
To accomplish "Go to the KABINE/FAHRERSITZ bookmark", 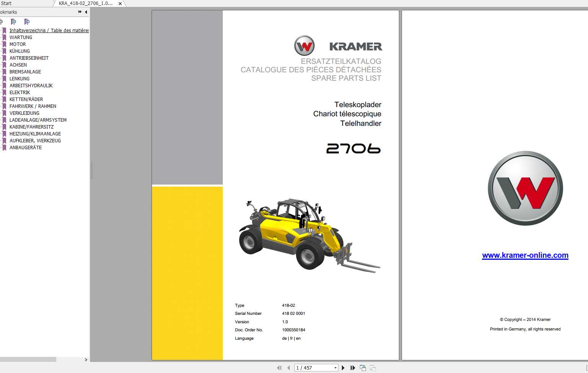I will click(31, 127).
